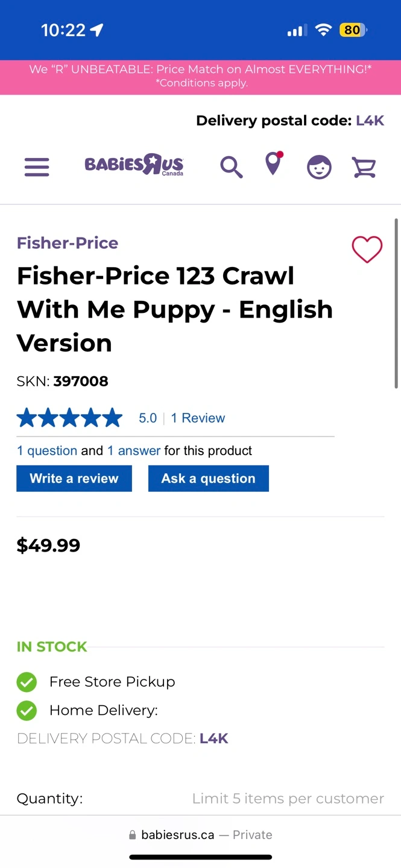
Task: Add product to wishlist with heart icon
Action: (367, 250)
